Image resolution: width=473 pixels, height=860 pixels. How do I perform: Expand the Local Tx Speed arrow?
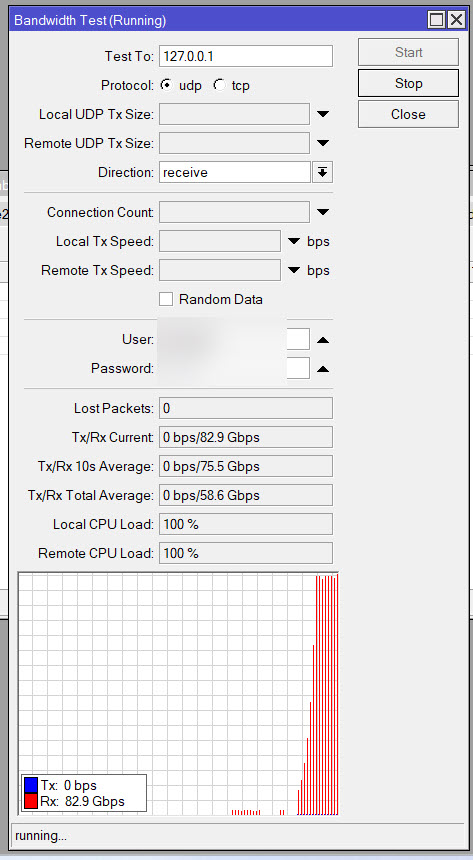tap(294, 241)
